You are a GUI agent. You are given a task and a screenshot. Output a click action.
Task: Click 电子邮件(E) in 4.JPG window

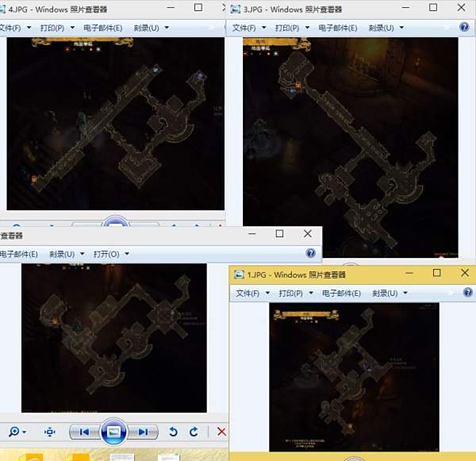click(x=102, y=28)
